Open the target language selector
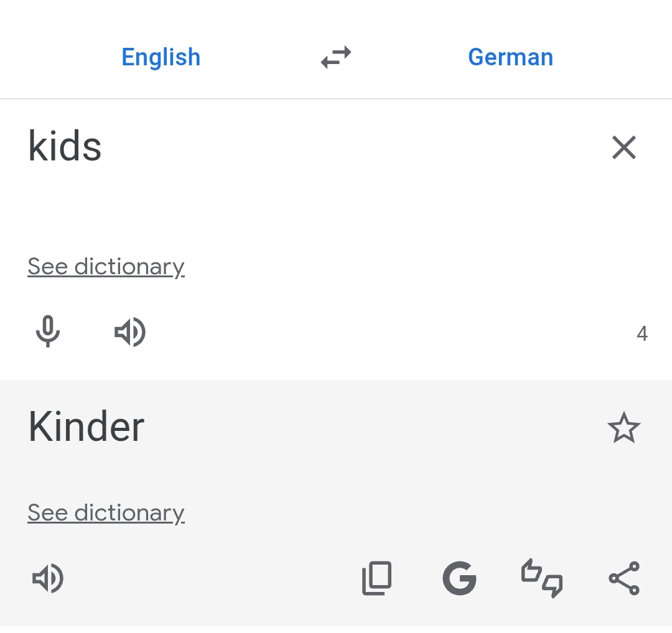The width and height of the screenshot is (672, 633). pos(510,57)
